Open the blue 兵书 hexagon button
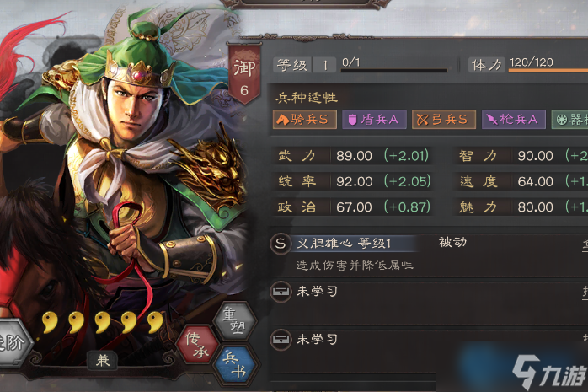588x392 pixels. click(x=236, y=365)
